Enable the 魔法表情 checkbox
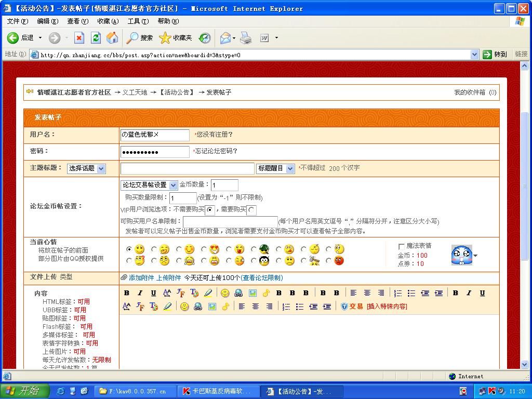Screen dimensions: 532x399 402,246
